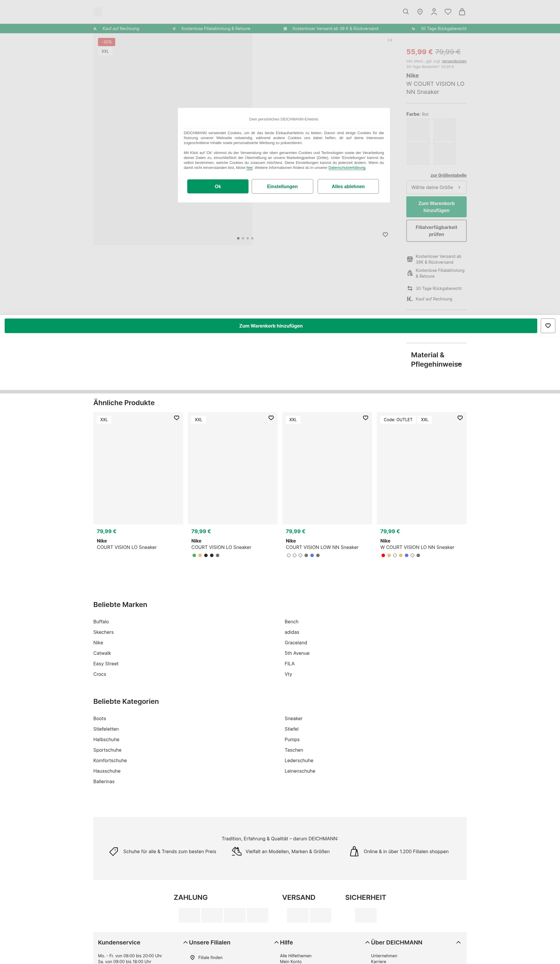Image resolution: width=560 pixels, height=964 pixels.
Task: Click the Klarna icon beside Kauf auf Rechnung
Action: click(x=410, y=299)
